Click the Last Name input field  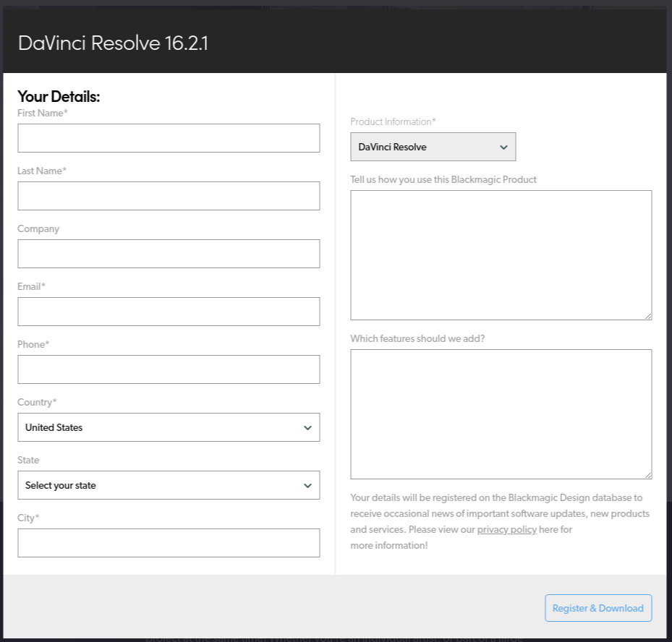[169, 196]
